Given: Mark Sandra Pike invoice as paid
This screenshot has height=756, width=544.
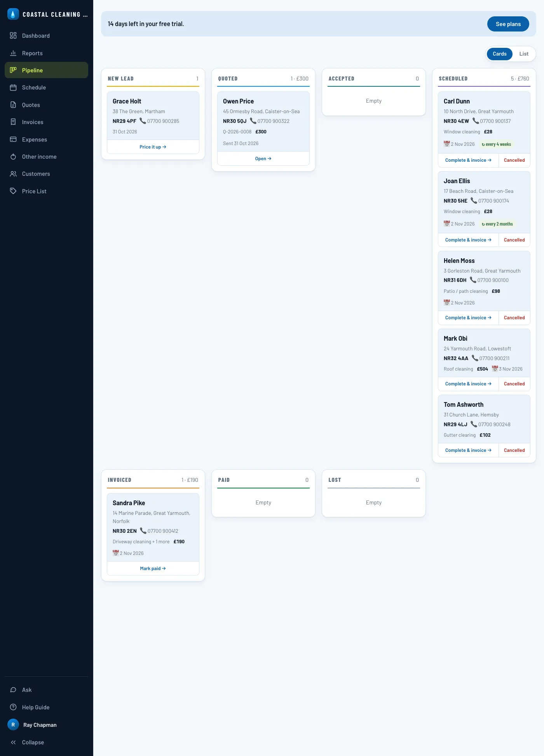Looking at the screenshot, I should click(153, 569).
